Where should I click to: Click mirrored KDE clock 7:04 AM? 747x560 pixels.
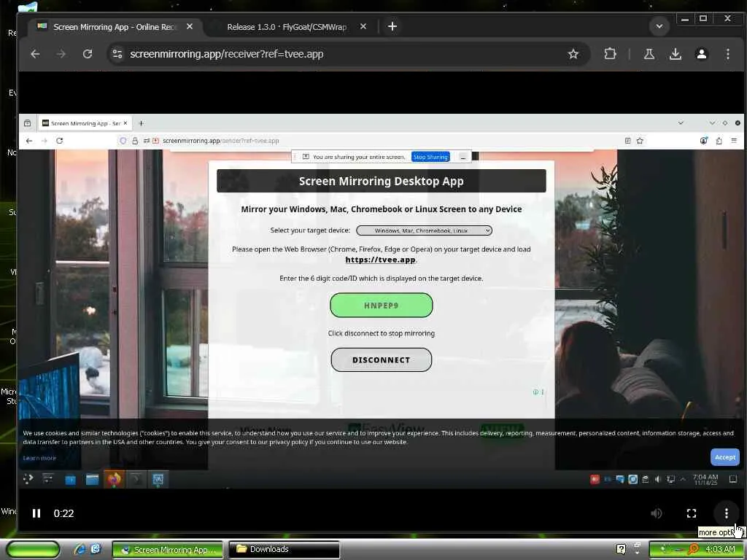click(705, 480)
